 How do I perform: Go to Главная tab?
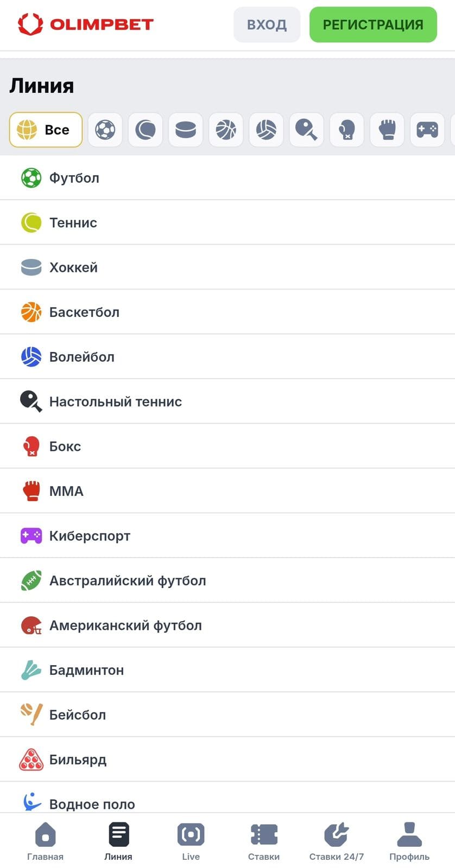coord(46,841)
